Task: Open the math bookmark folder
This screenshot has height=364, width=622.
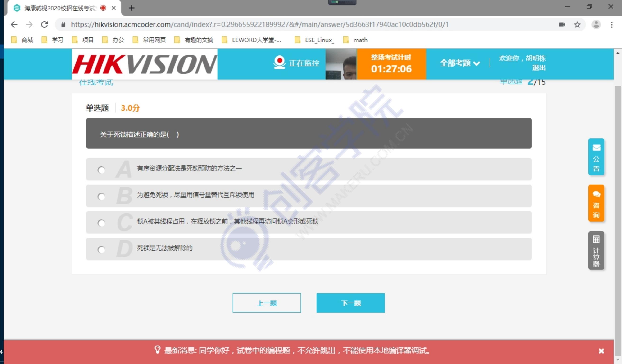Action: point(355,40)
